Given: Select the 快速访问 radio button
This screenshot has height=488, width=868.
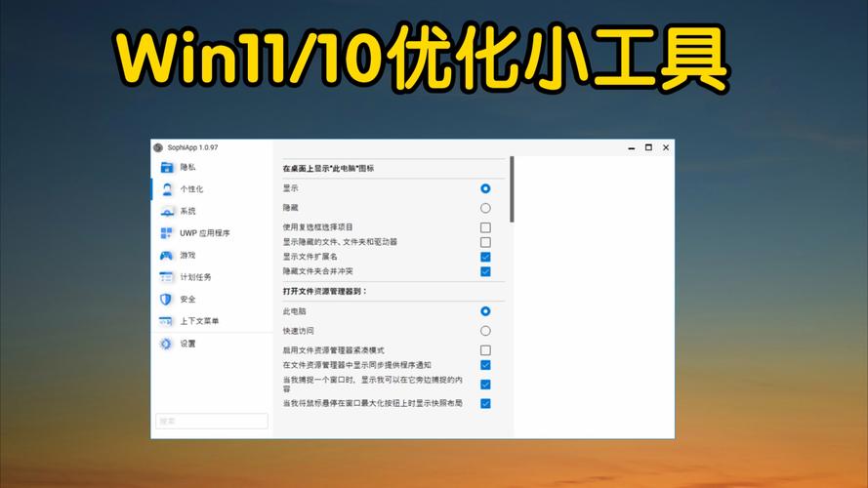Looking at the screenshot, I should (x=485, y=331).
